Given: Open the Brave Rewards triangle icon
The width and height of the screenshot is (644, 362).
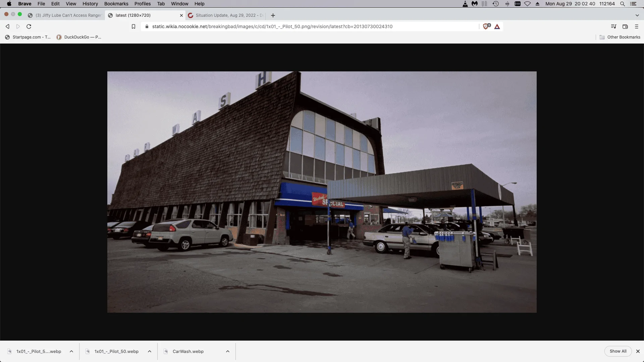Looking at the screenshot, I should tap(497, 26).
